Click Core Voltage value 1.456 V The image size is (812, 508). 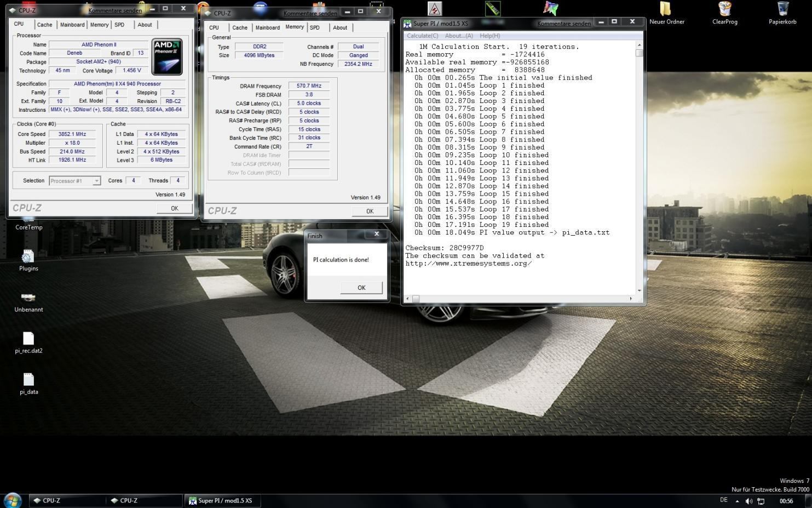click(x=132, y=70)
